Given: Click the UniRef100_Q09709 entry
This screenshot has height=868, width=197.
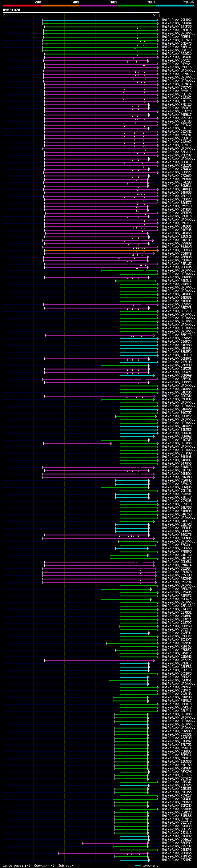Looking at the screenshot, I should 176,118.
